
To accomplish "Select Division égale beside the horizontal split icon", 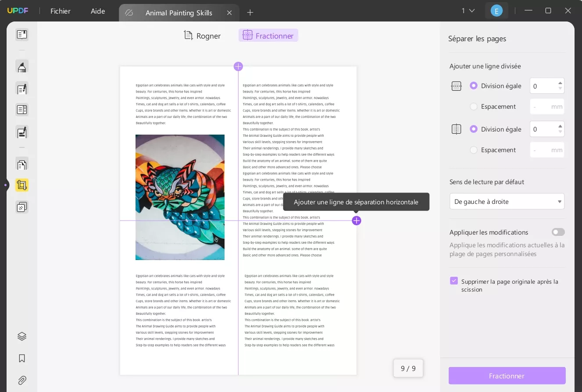I will pos(474,86).
